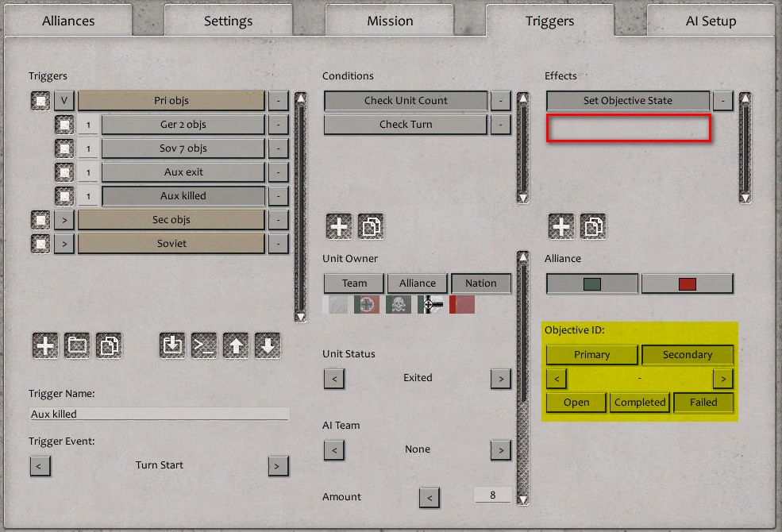Open the trigger folder icon
782x532 pixels.
point(76,346)
